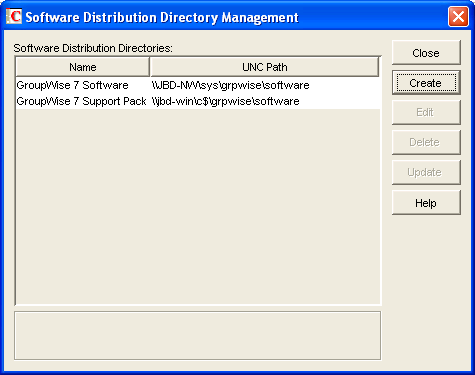Sort by the UNC Path column header
Screen dimensions: 475x375
click(265, 67)
